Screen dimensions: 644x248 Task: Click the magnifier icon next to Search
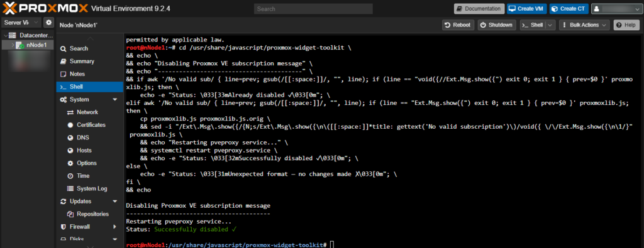click(64, 48)
